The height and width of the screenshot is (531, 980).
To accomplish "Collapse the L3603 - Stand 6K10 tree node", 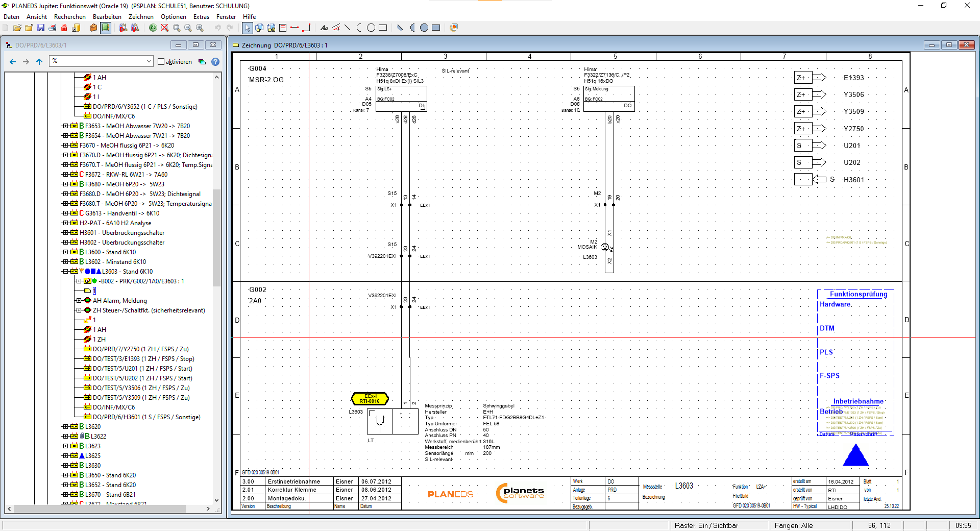I will (x=65, y=272).
